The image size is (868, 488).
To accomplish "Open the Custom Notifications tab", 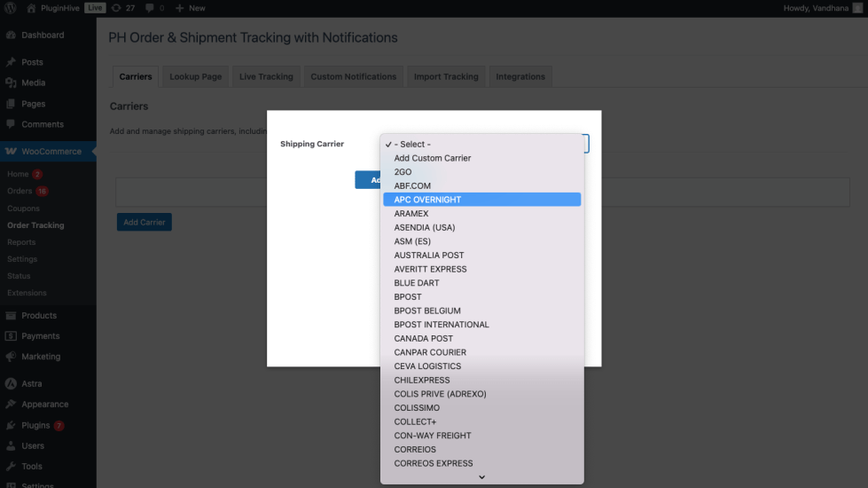I will coord(353,77).
